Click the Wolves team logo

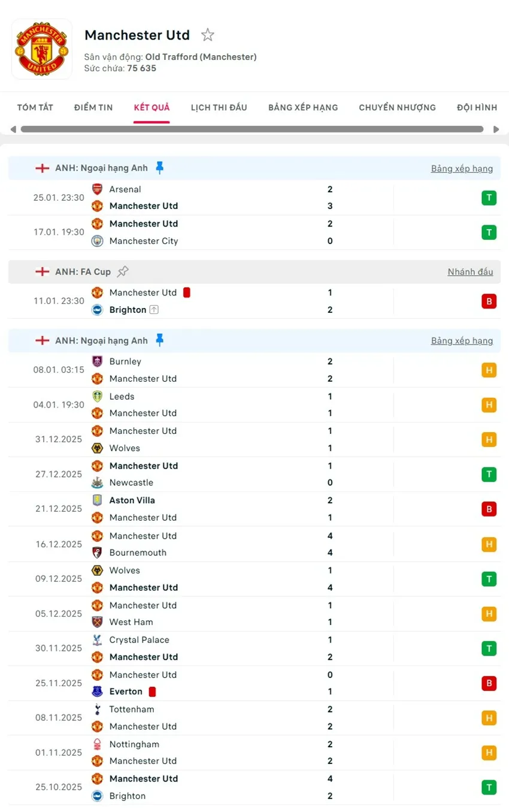pyautogui.click(x=97, y=448)
